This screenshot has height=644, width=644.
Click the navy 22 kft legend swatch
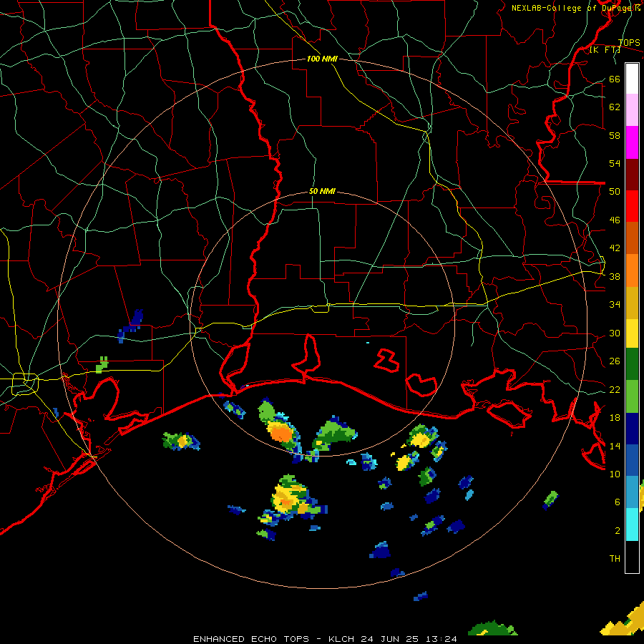coord(632,429)
